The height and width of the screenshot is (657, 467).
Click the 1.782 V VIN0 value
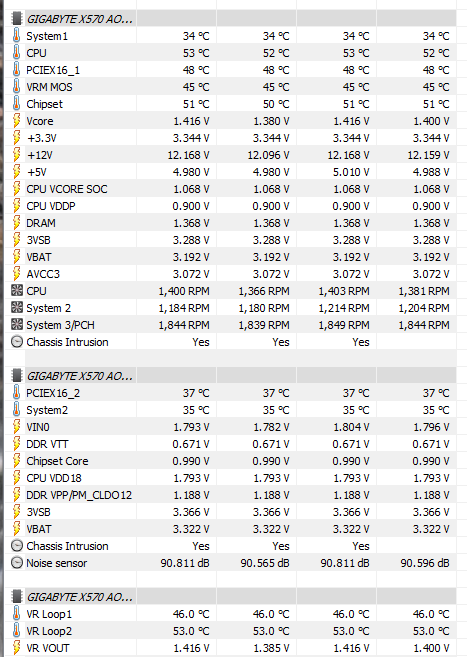coord(271,427)
